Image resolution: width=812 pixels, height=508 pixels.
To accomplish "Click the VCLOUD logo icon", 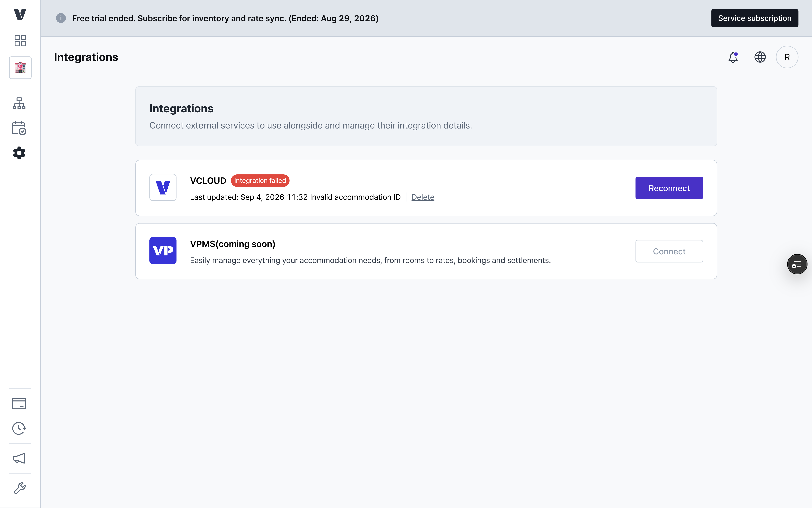I will 163,187.
